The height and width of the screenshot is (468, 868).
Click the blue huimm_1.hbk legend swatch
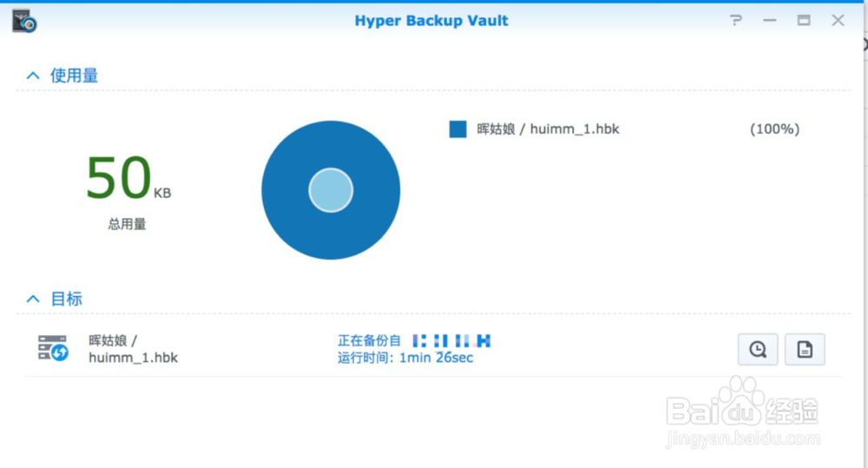tap(457, 129)
